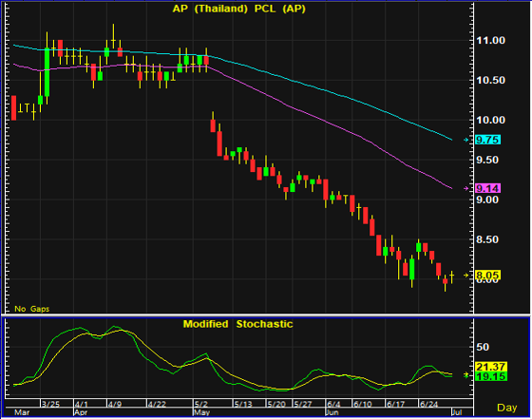
Task: Click the 9.50 price axis label
Action: tap(487, 160)
